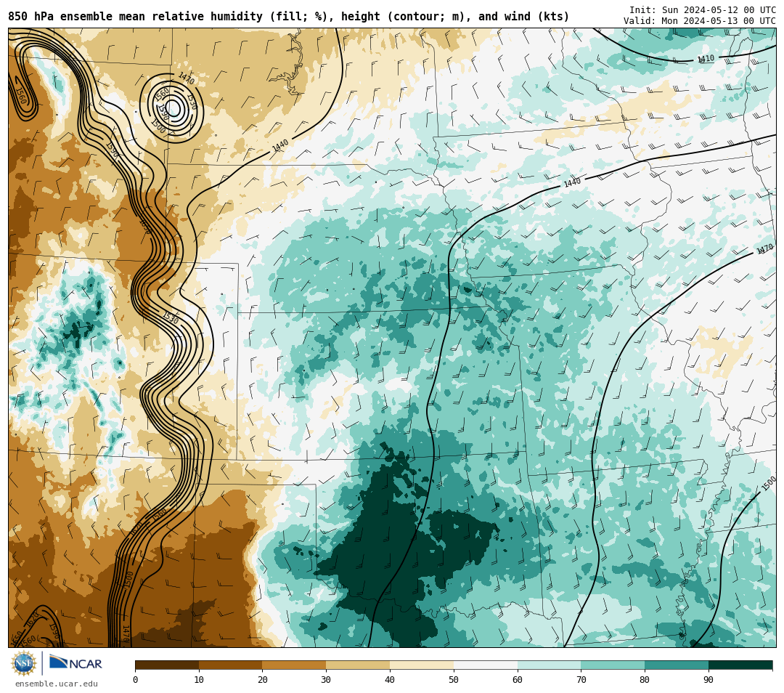
Task: Click the colorbar tick label 70
Action: [x=581, y=679]
